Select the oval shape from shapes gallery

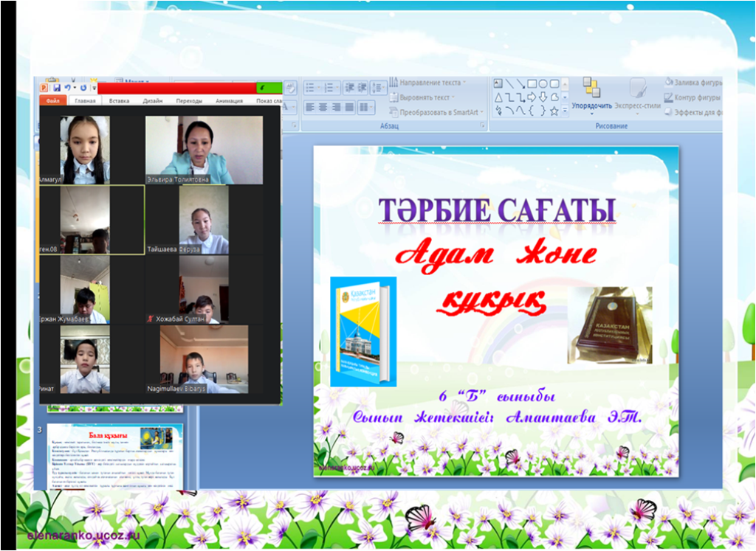(543, 83)
